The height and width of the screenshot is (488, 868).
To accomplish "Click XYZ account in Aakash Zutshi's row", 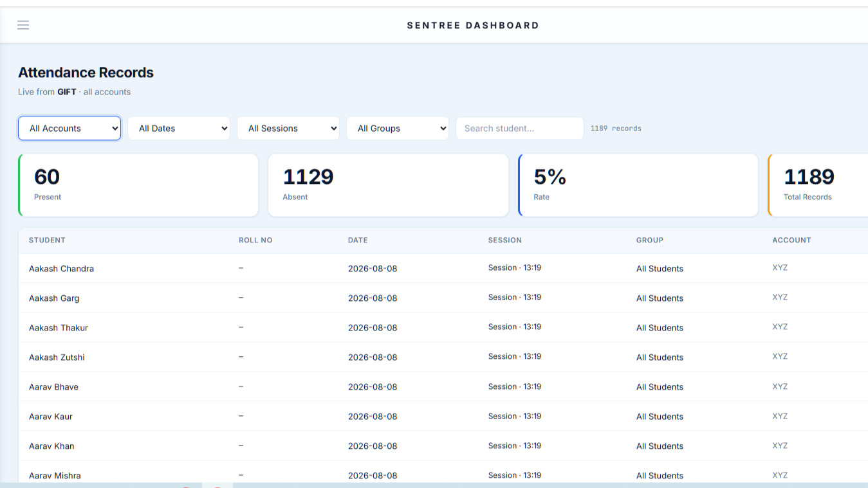I will 780,356.
